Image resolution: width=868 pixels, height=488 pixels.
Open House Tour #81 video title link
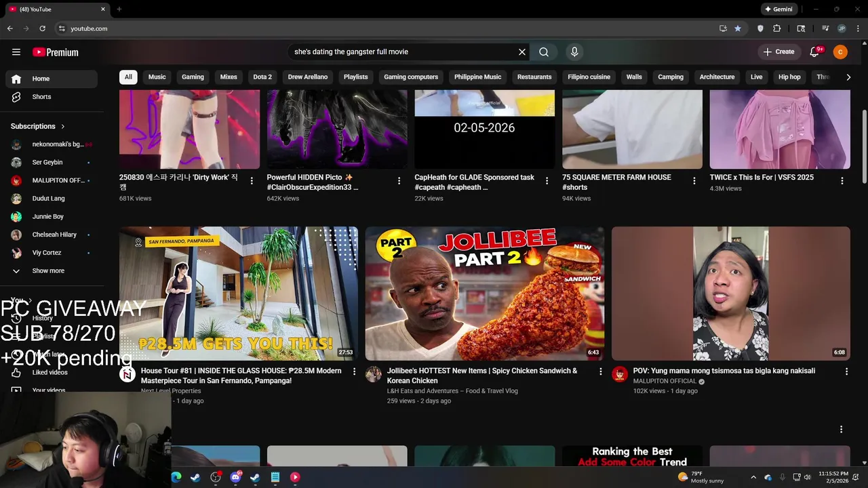pos(241,375)
